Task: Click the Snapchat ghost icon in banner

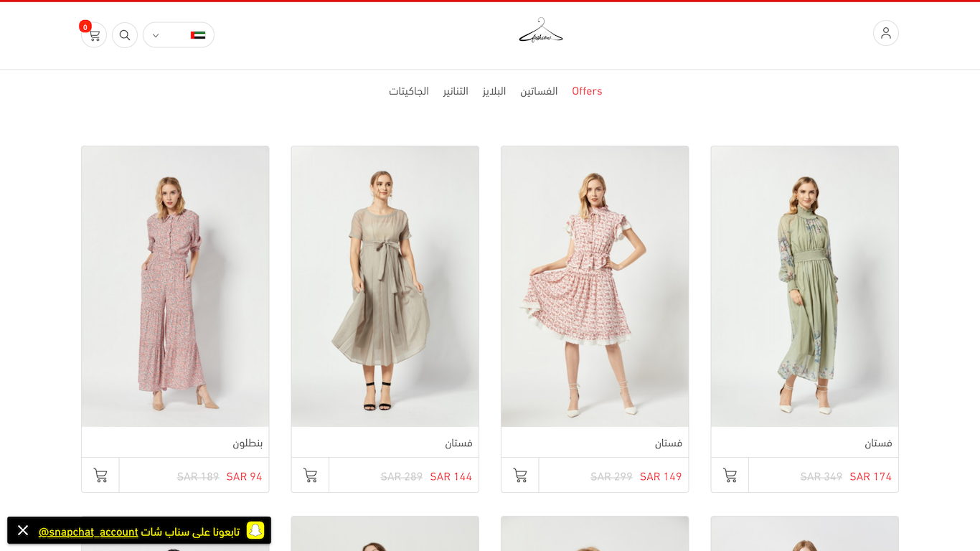Action: (255, 530)
